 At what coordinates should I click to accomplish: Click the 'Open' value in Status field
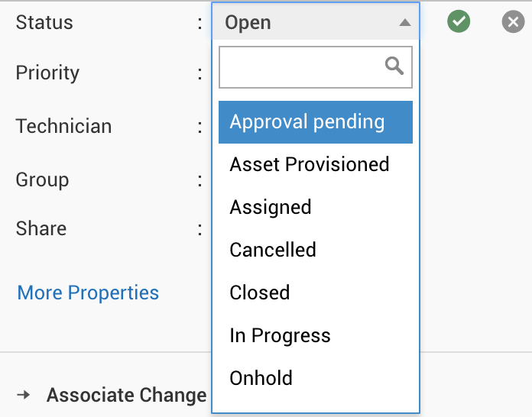248,23
